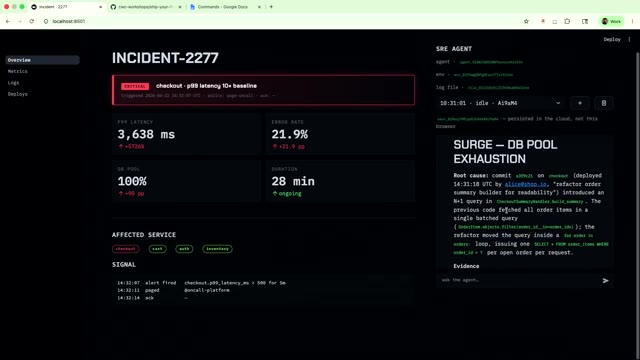Open the Chrome three-dot menu
Viewport: 640px width, 360px height.
[632, 21]
